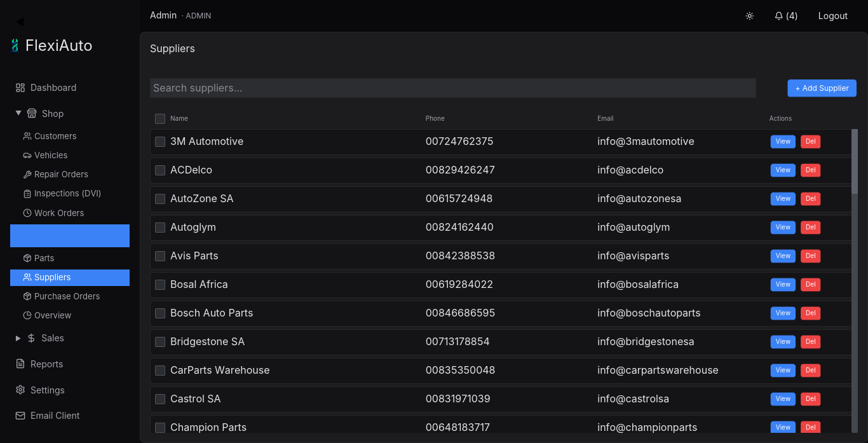Click Logout in the top bar
The height and width of the screenshot is (443, 868).
click(833, 16)
